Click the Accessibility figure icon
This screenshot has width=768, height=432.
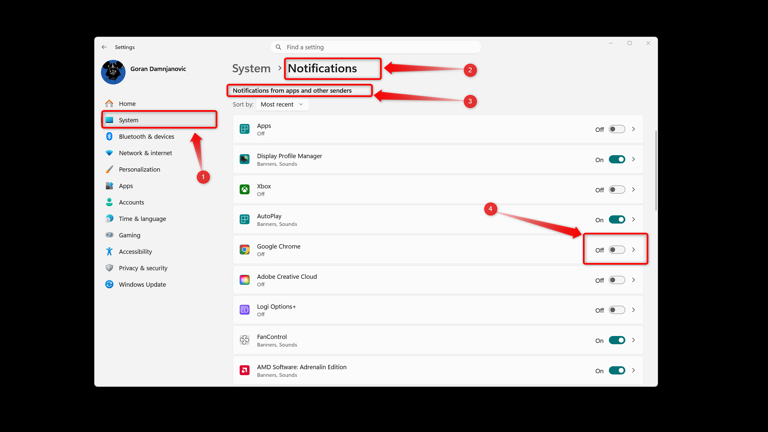point(109,251)
